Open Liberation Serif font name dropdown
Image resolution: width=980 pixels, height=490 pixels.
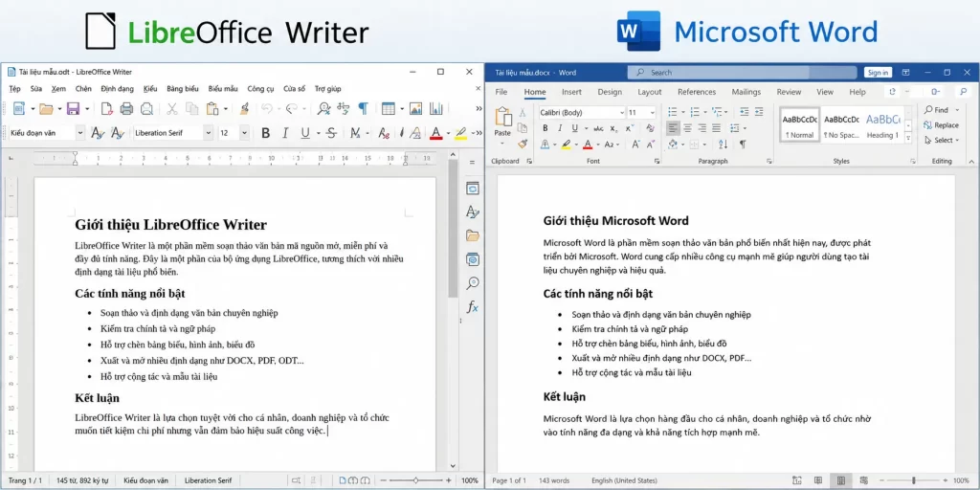pos(208,132)
